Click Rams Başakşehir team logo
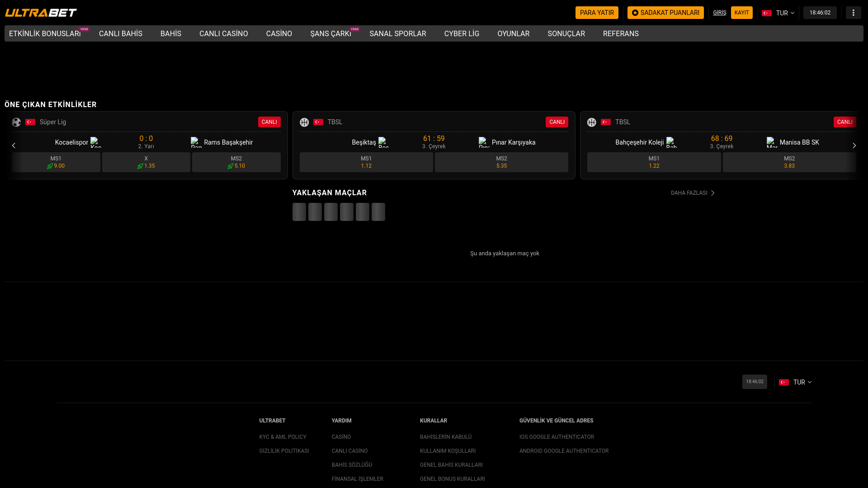 pyautogui.click(x=196, y=142)
